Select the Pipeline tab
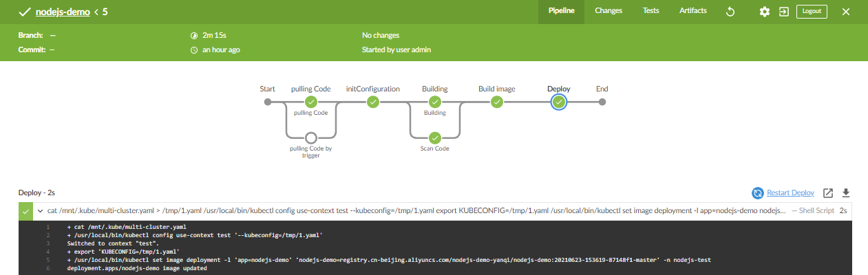 [561, 11]
